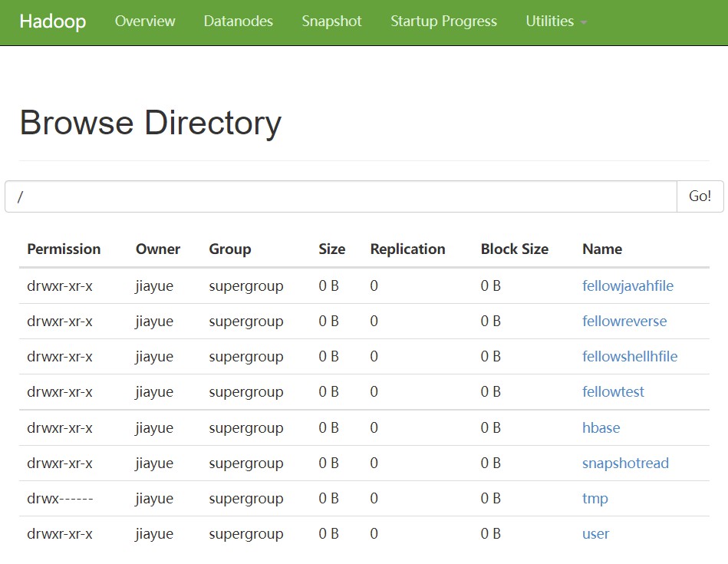The image size is (728, 564).
Task: Click the Hadoop brand logo text
Action: pyautogui.click(x=52, y=21)
